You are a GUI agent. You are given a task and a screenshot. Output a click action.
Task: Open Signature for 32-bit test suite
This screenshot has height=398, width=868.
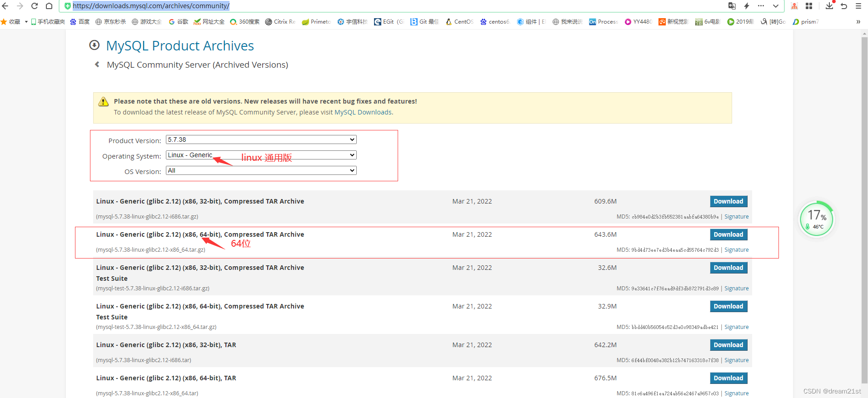736,289
